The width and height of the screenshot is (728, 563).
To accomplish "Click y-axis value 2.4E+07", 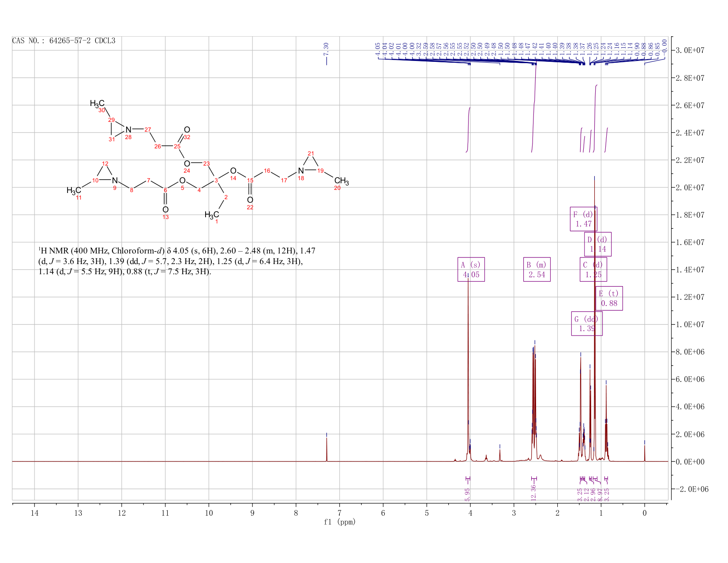I will 690,133.
